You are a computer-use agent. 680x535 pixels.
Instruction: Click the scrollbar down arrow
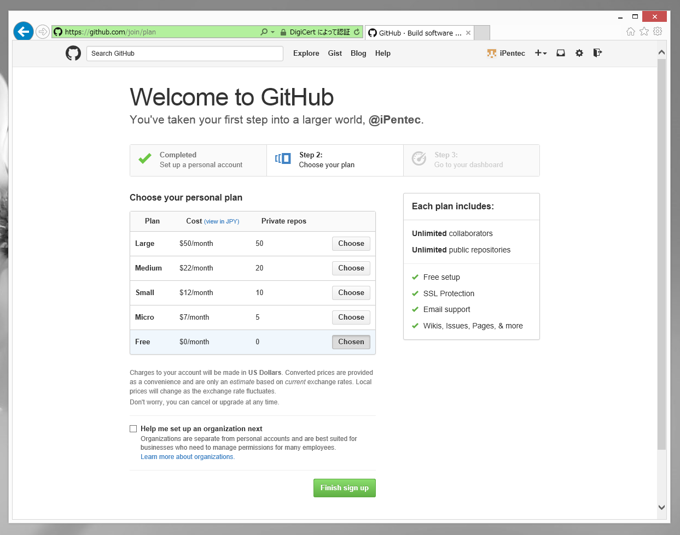(661, 507)
